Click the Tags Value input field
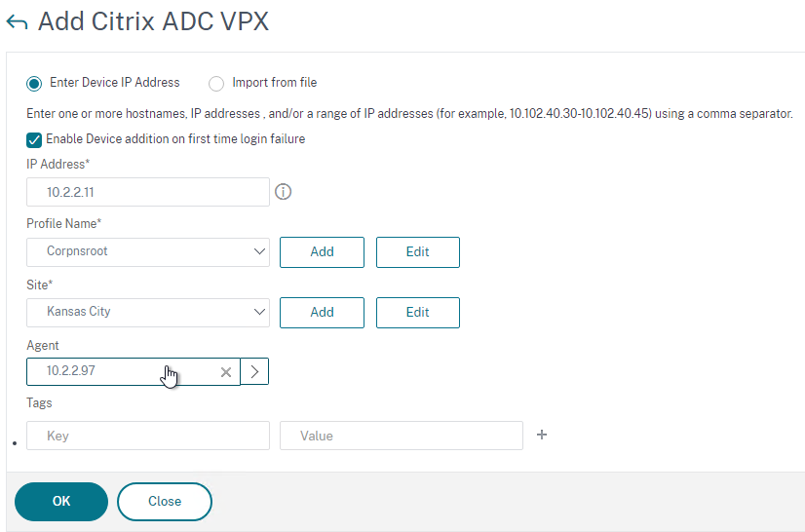The width and height of the screenshot is (805, 532). click(401, 436)
